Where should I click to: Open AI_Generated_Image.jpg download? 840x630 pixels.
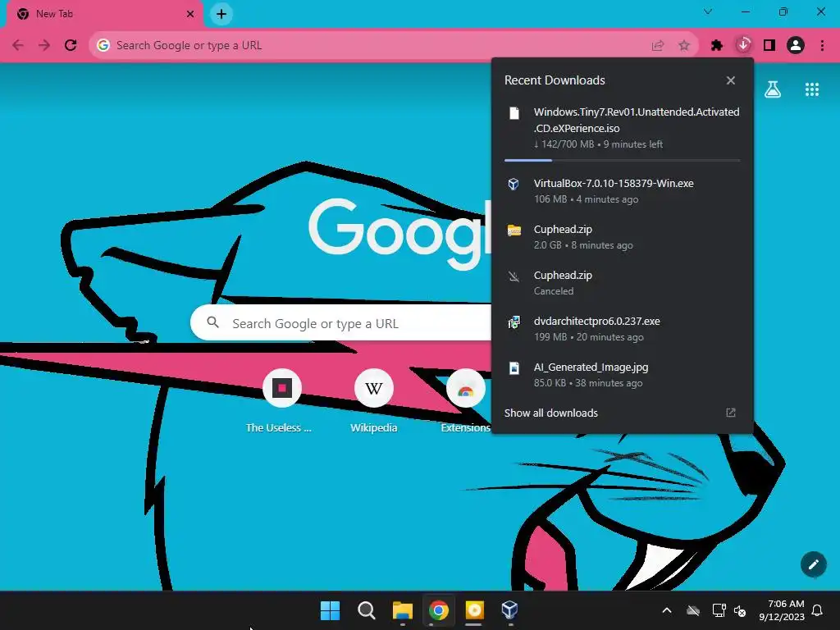click(623, 375)
